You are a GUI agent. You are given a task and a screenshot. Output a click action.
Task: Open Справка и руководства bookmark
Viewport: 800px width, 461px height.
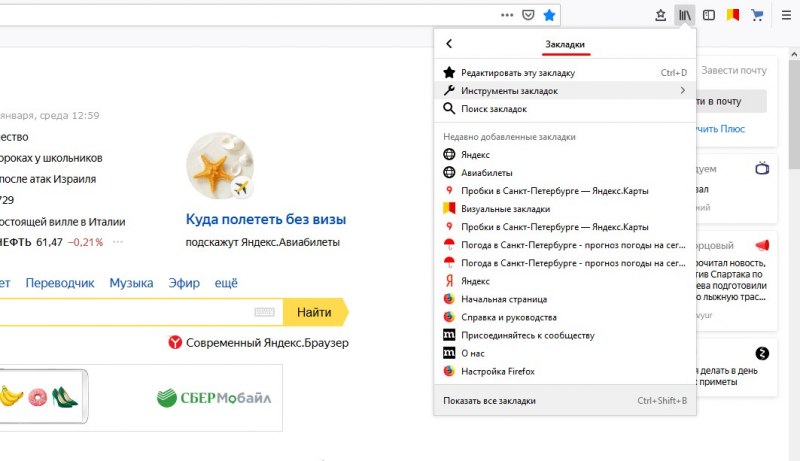point(565,317)
